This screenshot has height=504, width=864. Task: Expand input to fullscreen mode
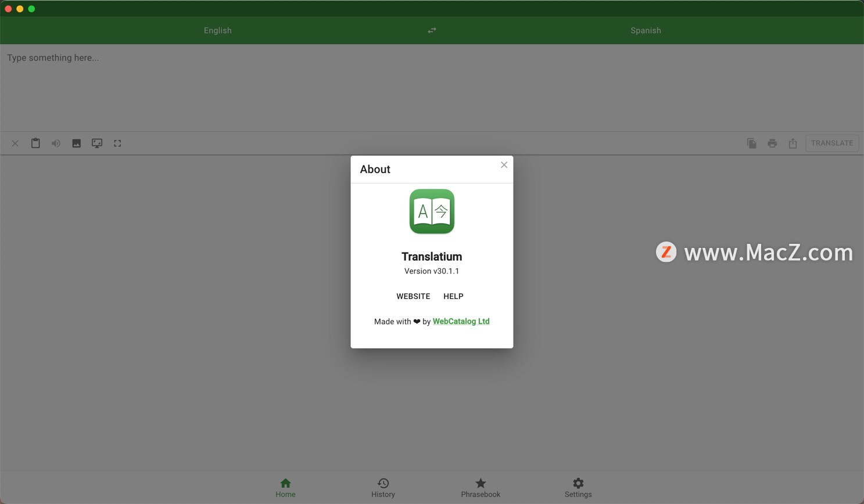117,143
